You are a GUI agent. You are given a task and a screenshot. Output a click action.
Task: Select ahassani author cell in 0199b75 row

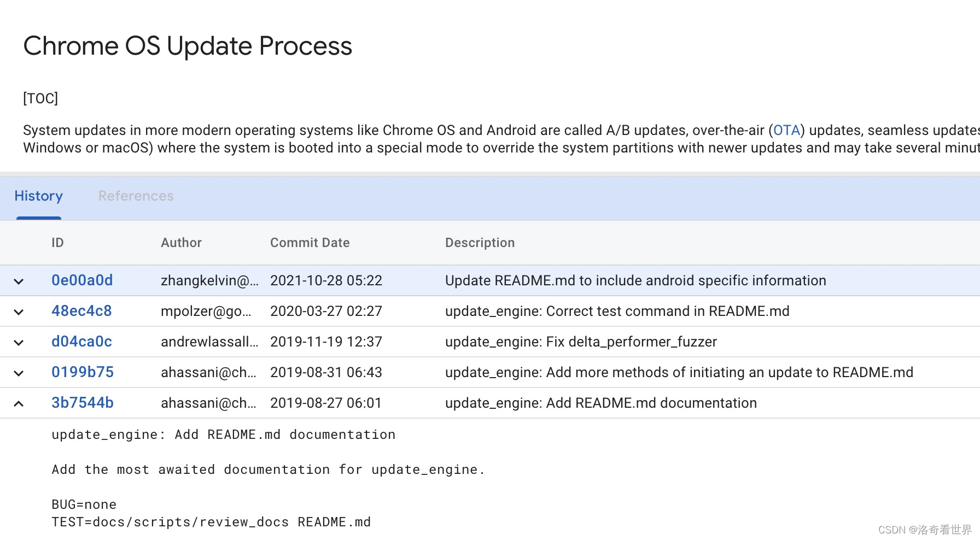point(208,372)
